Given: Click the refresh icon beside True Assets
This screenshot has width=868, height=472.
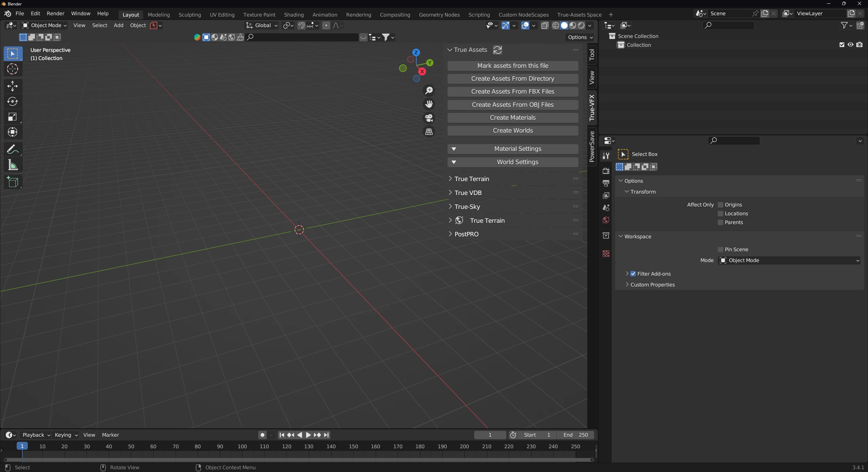Looking at the screenshot, I should [497, 50].
